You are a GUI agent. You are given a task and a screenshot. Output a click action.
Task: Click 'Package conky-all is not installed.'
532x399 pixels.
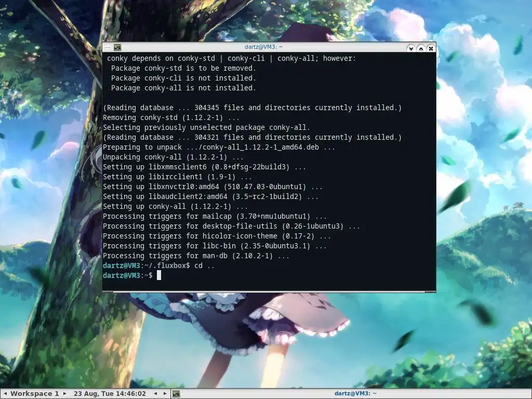click(183, 88)
